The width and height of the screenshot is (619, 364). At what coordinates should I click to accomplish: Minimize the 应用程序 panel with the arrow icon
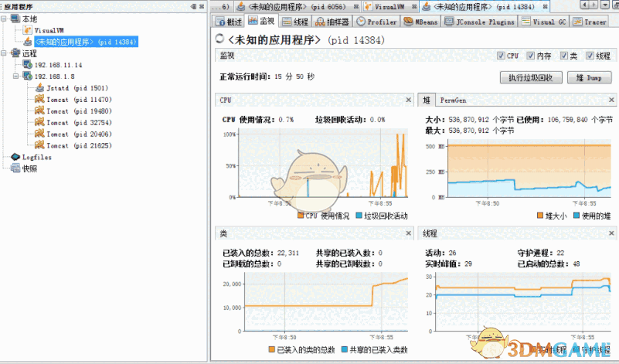(x=193, y=6)
